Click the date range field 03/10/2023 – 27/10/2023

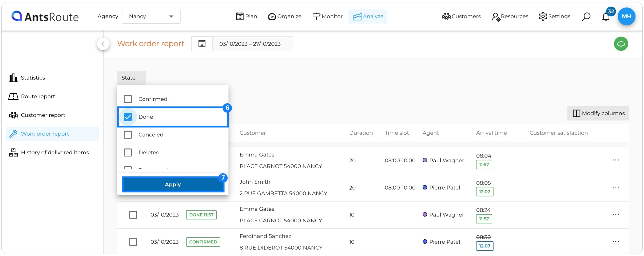tap(253, 44)
